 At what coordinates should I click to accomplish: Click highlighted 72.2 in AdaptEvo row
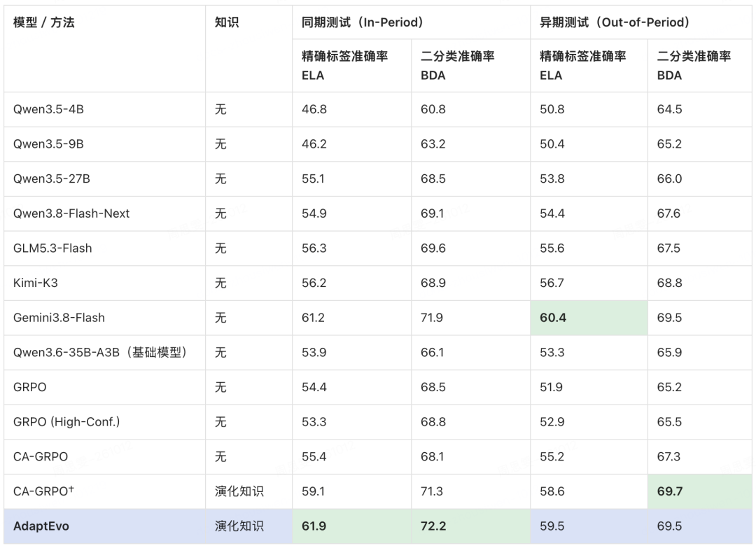point(433,526)
